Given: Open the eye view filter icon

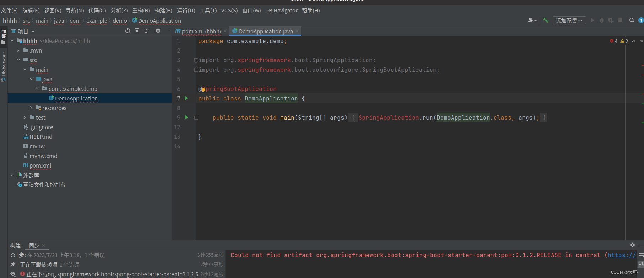Looking at the screenshot, I should pyautogui.click(x=13, y=274).
